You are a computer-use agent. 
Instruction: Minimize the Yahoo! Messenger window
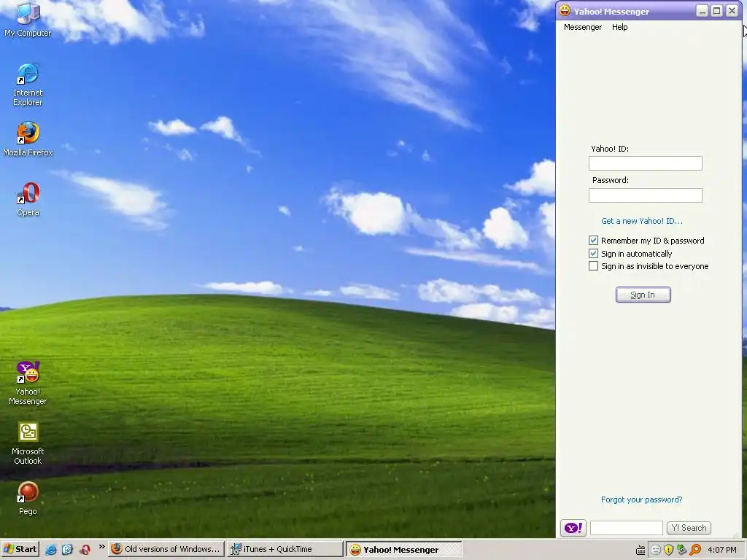point(702,11)
